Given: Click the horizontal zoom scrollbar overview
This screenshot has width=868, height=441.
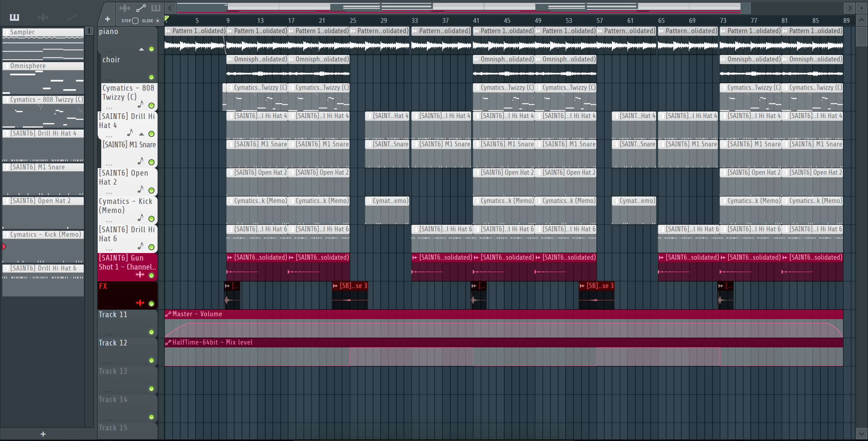Looking at the screenshot, I should coord(463,8).
